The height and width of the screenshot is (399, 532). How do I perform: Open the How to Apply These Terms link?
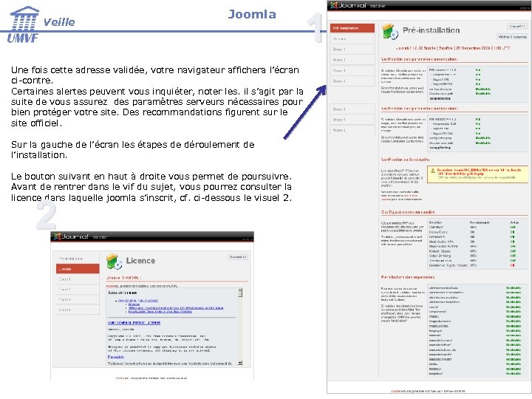pos(160,312)
